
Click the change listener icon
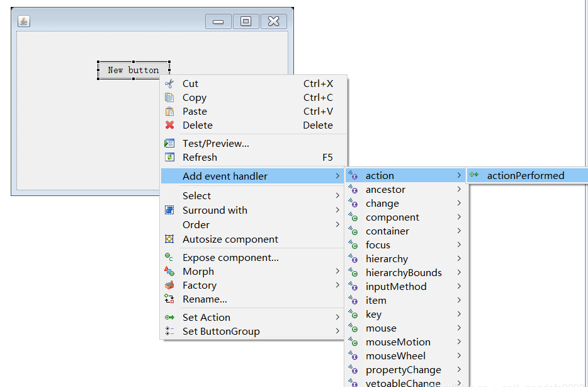[x=353, y=203]
